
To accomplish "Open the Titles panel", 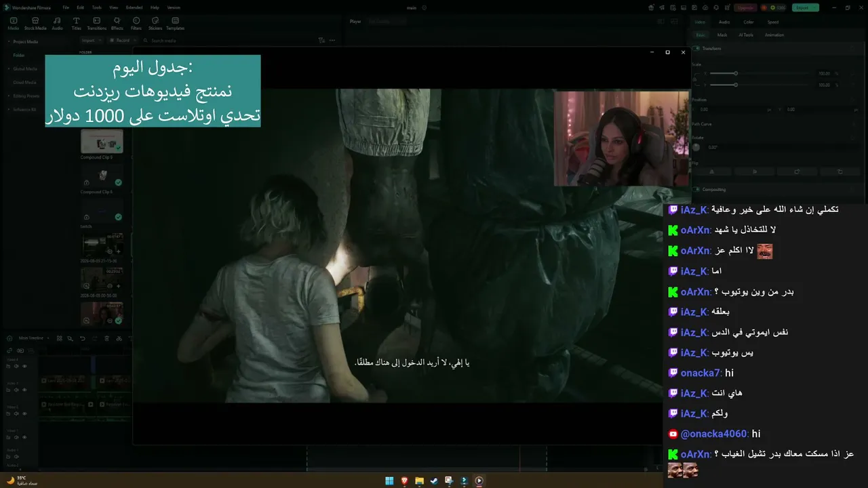I will coord(76,23).
